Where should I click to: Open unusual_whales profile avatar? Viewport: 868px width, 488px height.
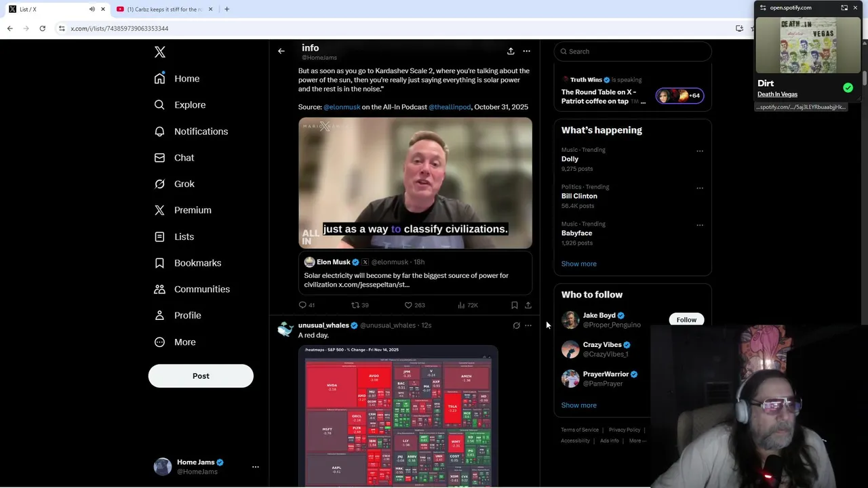pos(285,329)
